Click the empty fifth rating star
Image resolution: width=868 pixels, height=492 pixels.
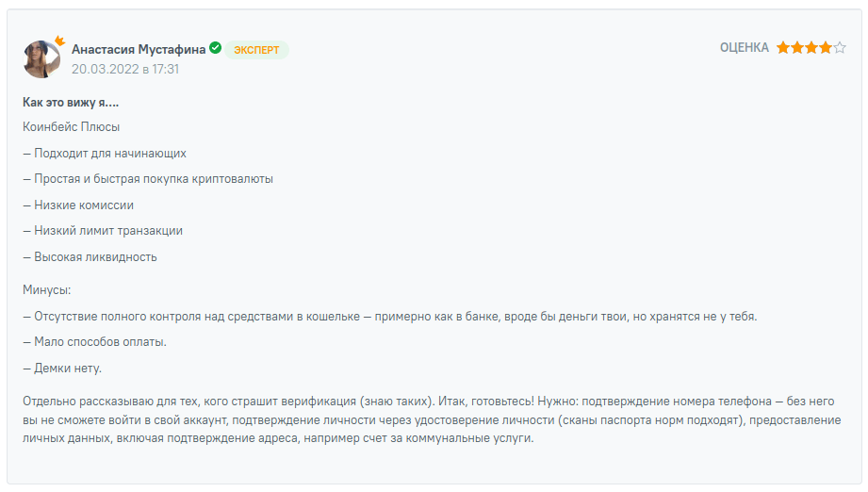coord(840,48)
